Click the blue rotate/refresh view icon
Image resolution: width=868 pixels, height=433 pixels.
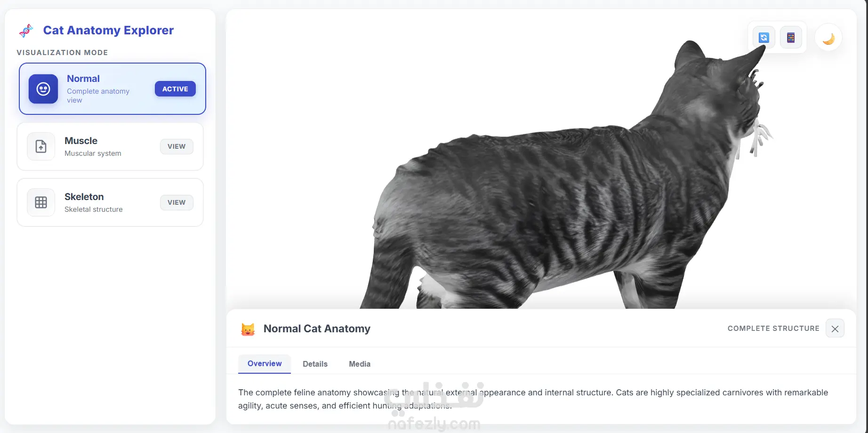click(x=764, y=38)
